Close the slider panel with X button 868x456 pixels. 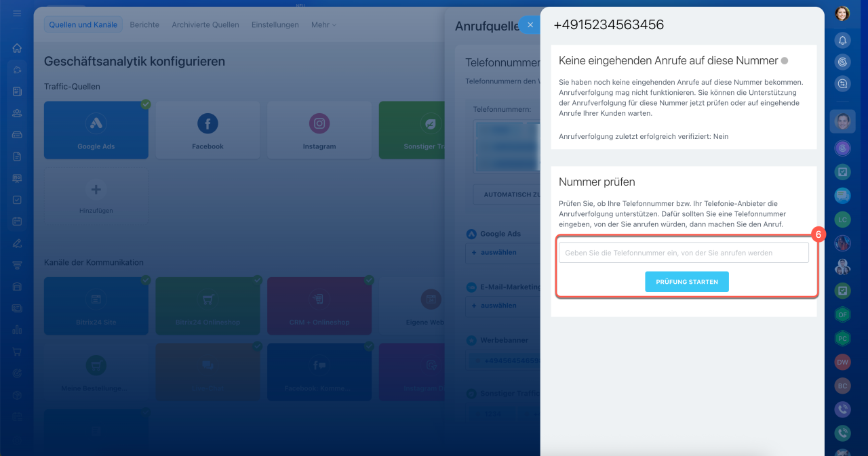[x=530, y=24]
